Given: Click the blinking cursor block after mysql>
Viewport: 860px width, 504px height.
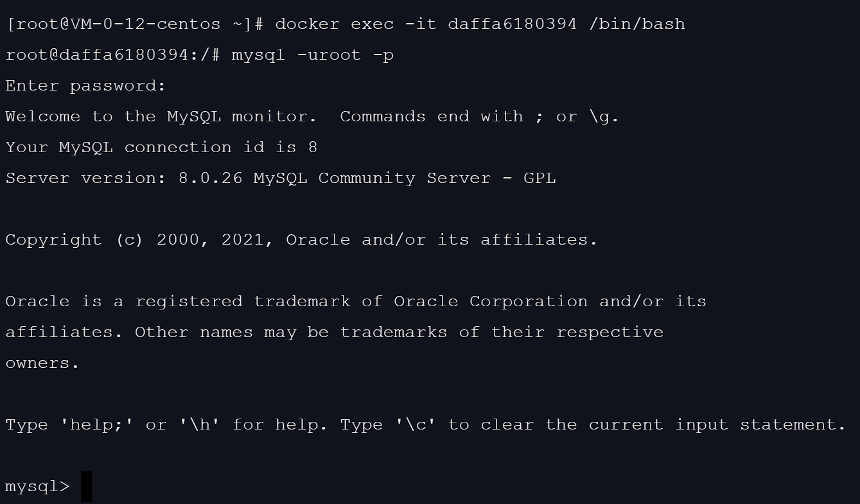Looking at the screenshot, I should tap(86, 486).
